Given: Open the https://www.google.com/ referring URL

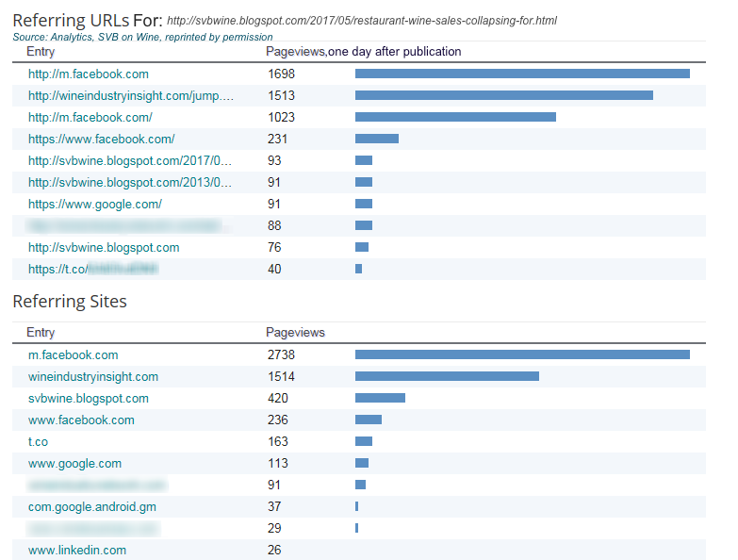Looking at the screenshot, I should (x=95, y=204).
